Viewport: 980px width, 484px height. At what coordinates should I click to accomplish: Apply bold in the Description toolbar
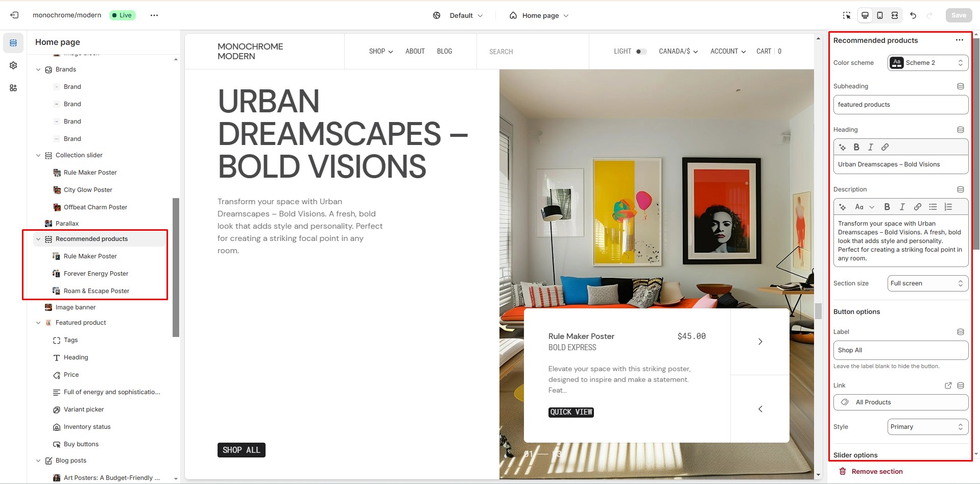tap(887, 207)
